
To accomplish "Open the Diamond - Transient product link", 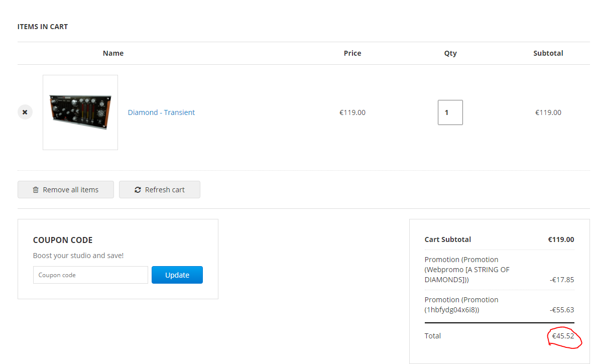I will pos(161,112).
